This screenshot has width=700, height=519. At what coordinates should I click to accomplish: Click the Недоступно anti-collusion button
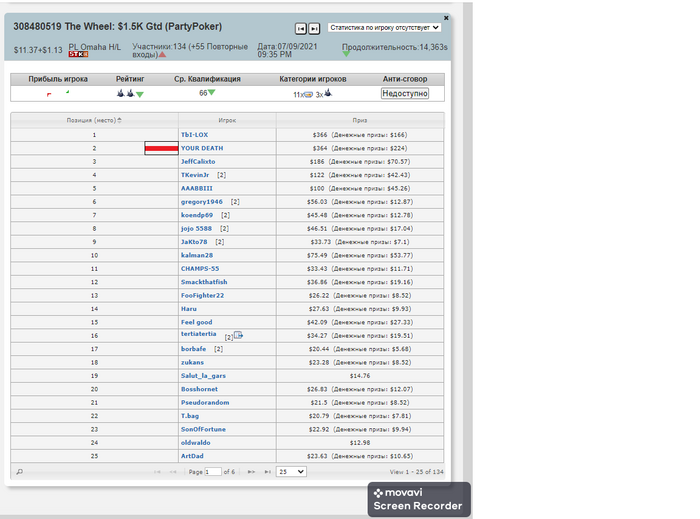point(405,93)
